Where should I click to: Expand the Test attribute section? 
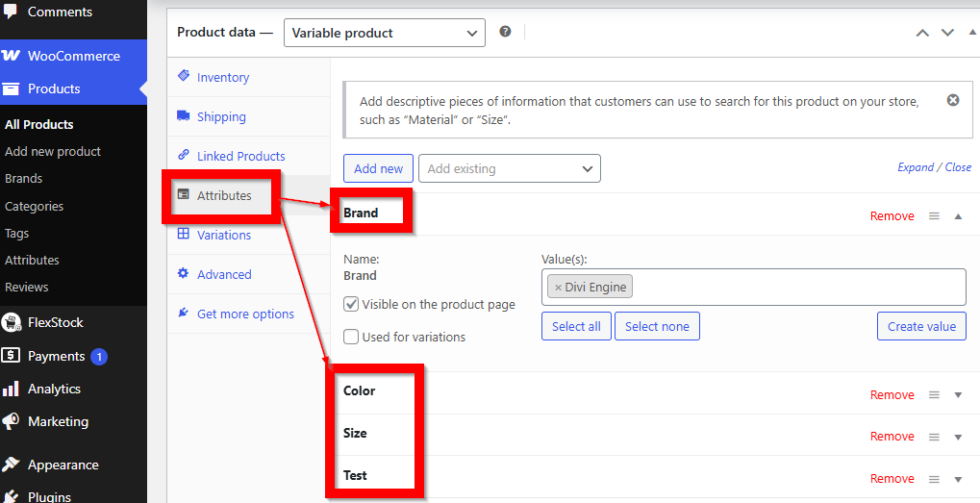tap(958, 479)
